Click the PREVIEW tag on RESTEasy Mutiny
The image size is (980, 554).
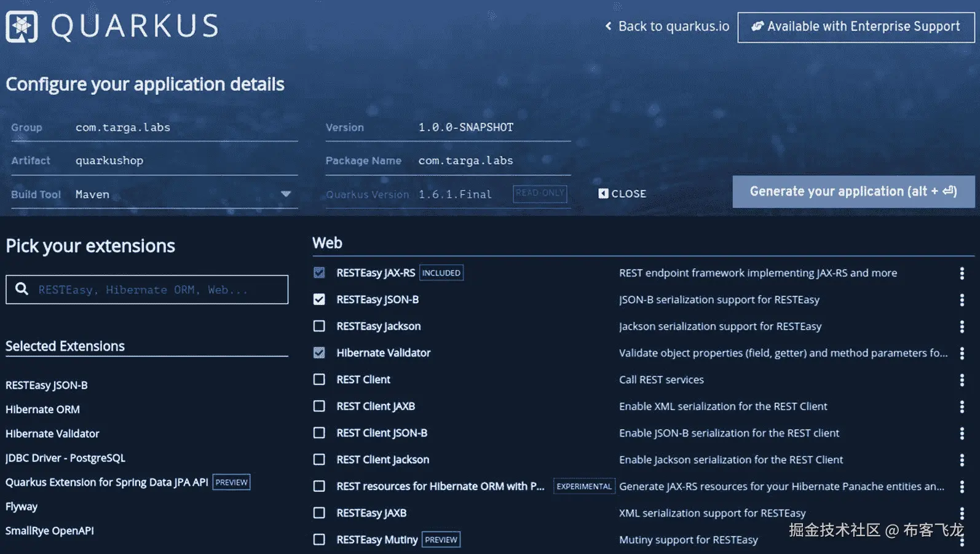441,540
